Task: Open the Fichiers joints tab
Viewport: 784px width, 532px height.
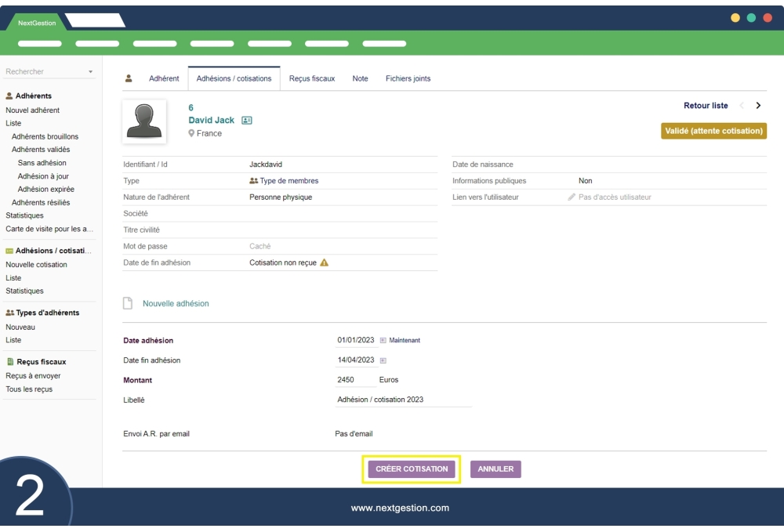Action: pos(408,79)
